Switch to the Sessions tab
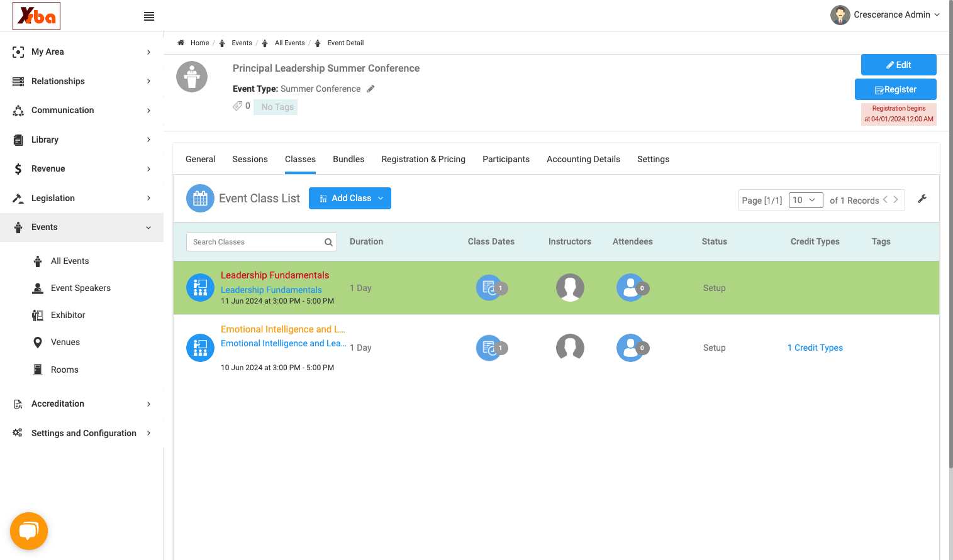Viewport: 953px width, 560px height. [x=250, y=159]
